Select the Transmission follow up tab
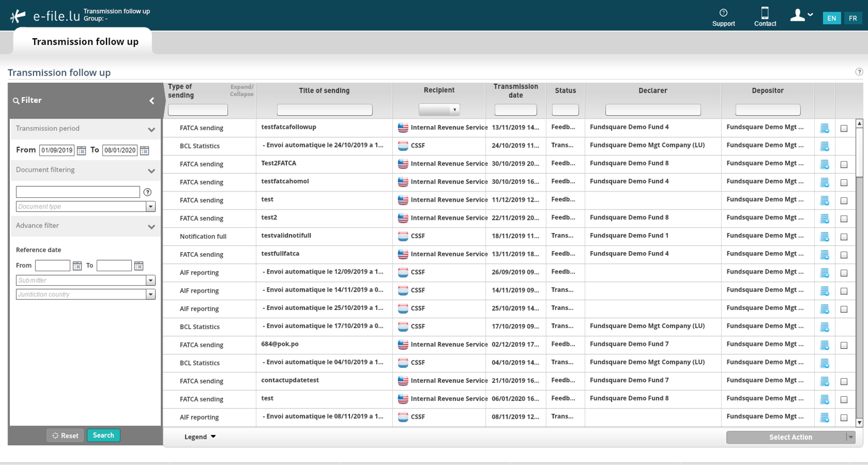 click(x=85, y=42)
